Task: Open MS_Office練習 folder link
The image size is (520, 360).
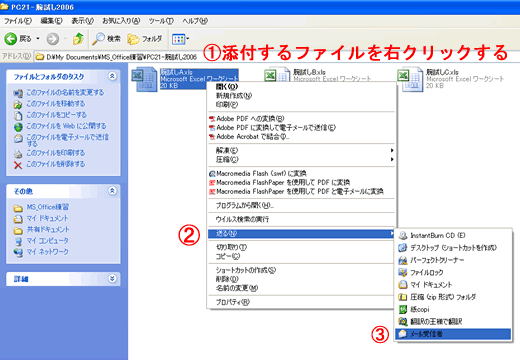Action: [48, 207]
